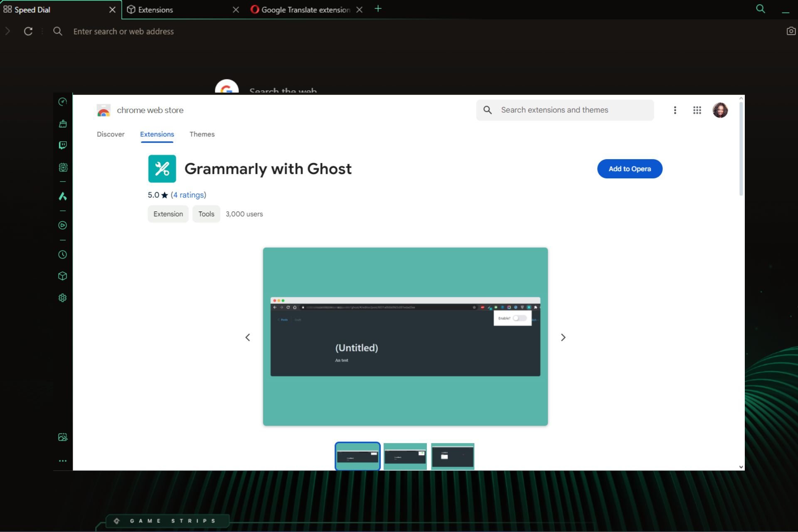Open a new tab with plus icon
Viewport: 798px width, 532px height.
pos(378,9)
